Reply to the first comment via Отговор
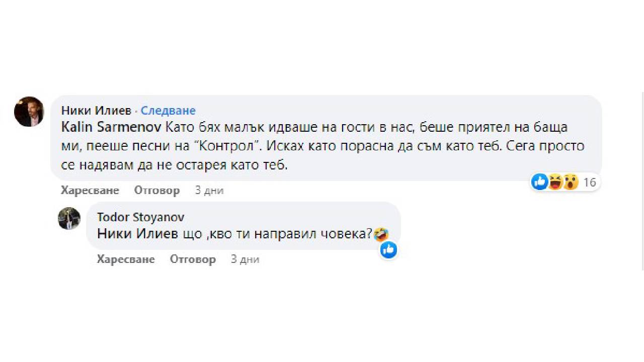 click(156, 190)
